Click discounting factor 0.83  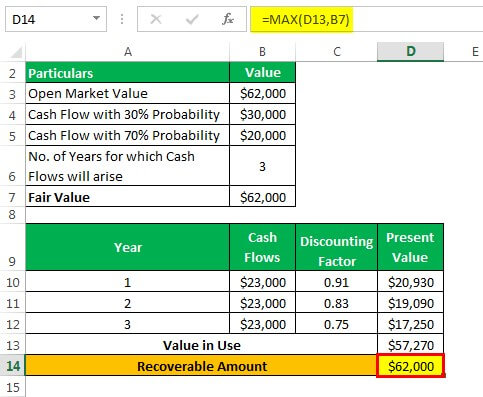336,303
